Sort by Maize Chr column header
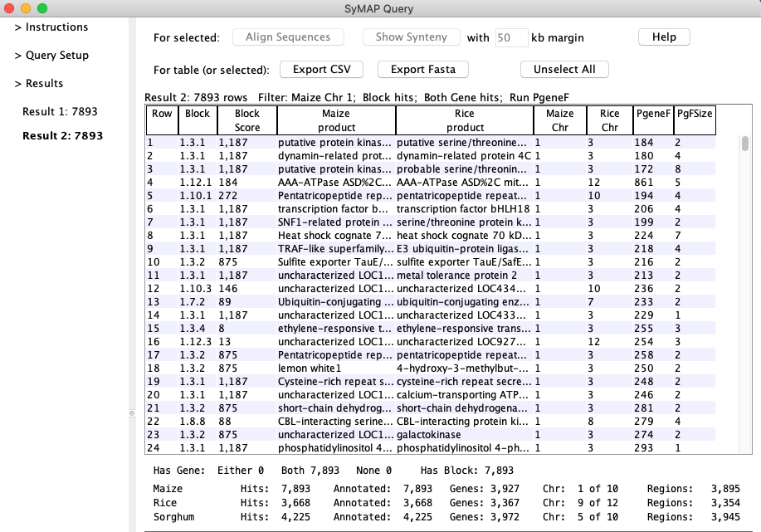The image size is (761, 532). tap(559, 120)
